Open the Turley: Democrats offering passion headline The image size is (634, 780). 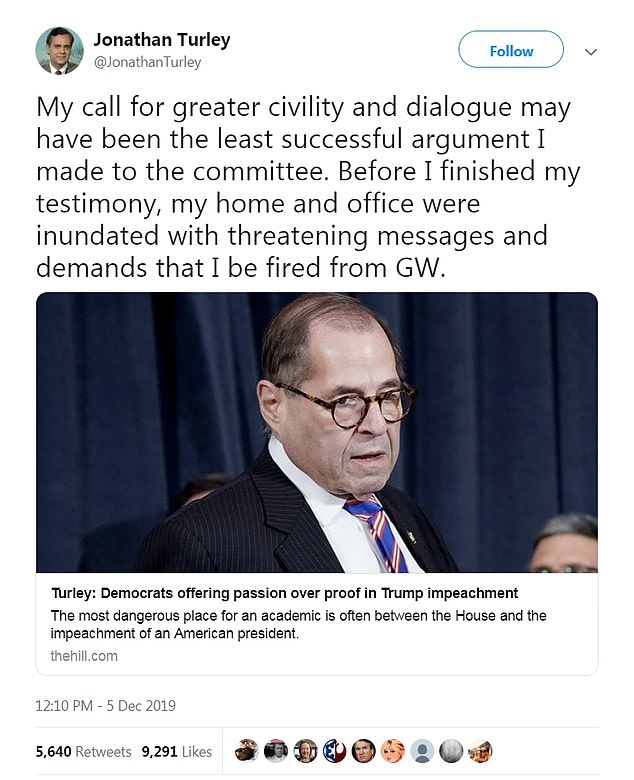pos(284,593)
